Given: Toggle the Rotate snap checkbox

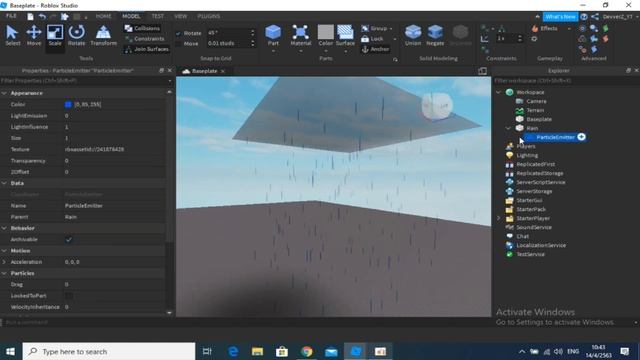Looking at the screenshot, I should tap(178, 33).
